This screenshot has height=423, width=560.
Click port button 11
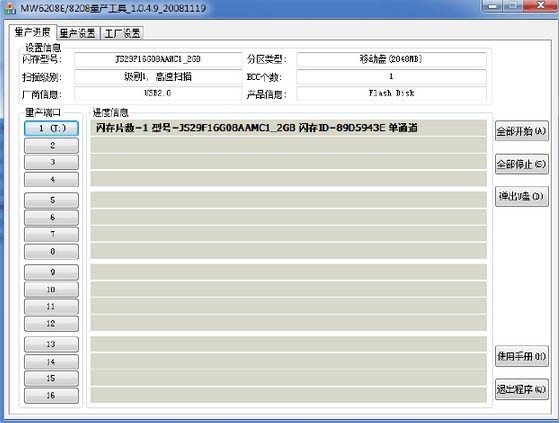point(51,307)
